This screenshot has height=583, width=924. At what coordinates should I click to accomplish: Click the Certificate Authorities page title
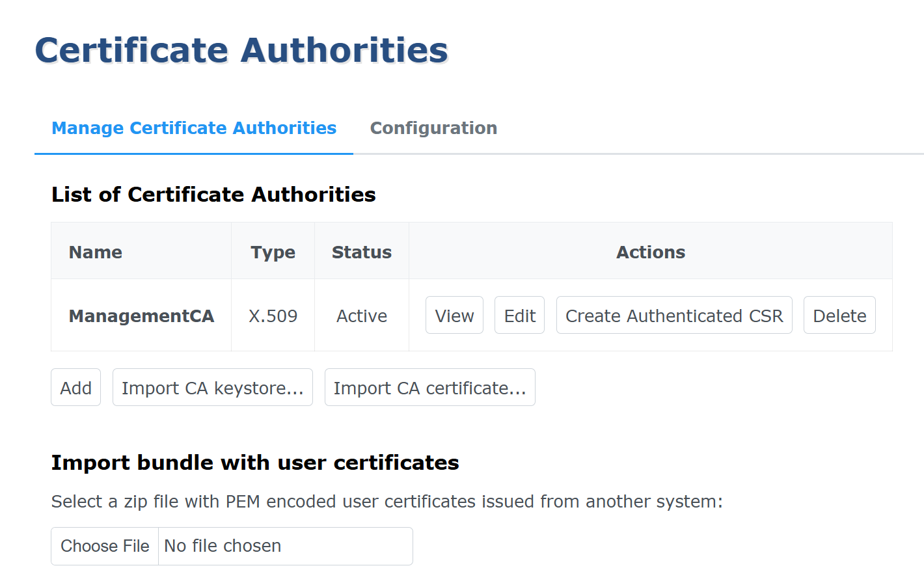[241, 50]
